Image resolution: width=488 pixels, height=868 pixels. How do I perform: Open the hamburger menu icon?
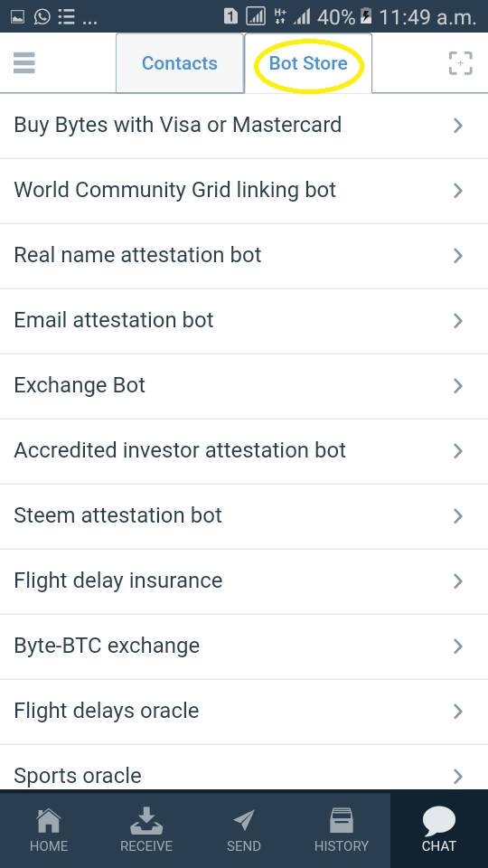23,63
